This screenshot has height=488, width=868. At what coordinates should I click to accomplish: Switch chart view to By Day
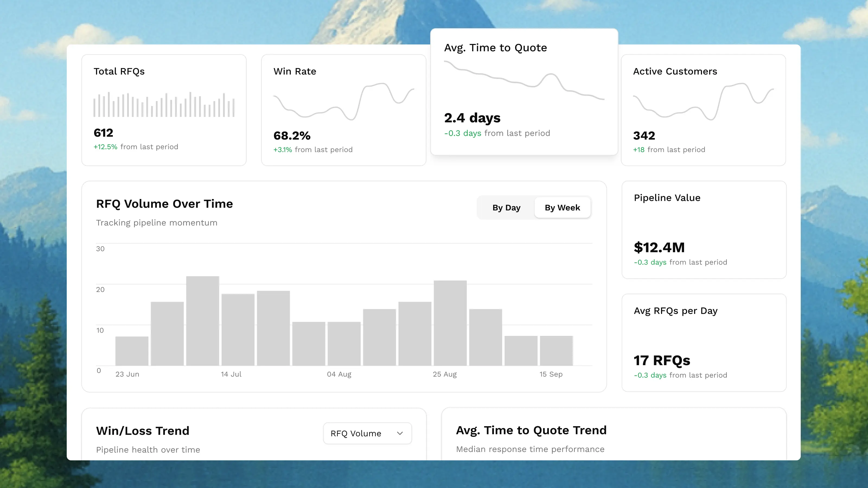tap(506, 208)
